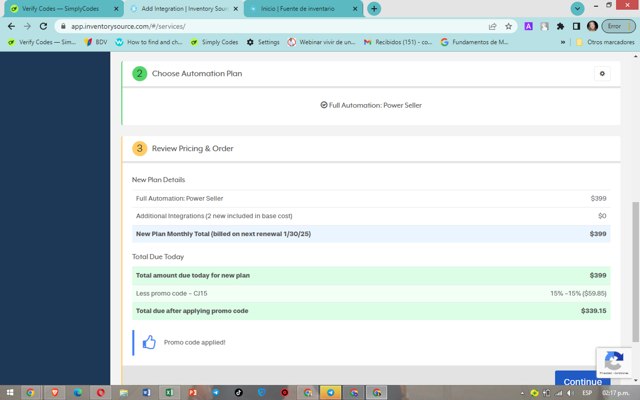This screenshot has height=400, width=640.
Task: Open PowerPoint from taskbar
Action: (193, 393)
